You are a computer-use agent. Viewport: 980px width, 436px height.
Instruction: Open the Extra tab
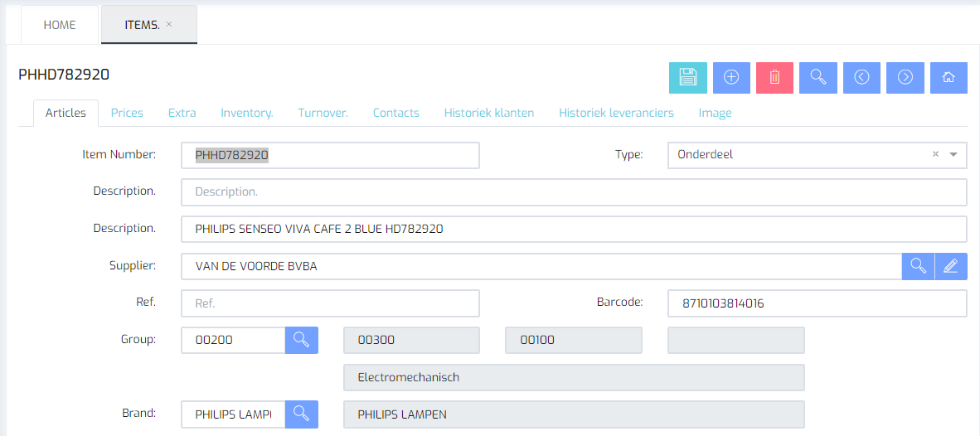[182, 113]
